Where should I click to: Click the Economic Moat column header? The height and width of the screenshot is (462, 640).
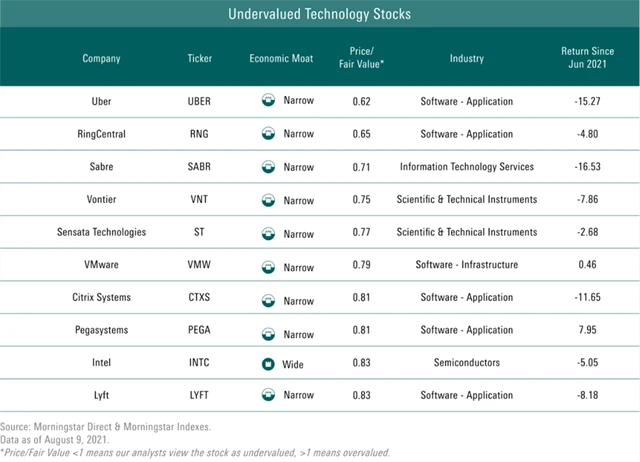click(x=281, y=58)
